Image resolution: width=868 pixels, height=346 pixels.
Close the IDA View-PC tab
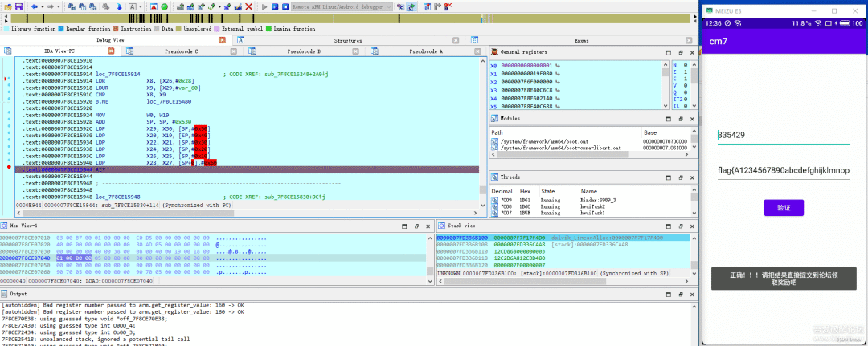[x=111, y=51]
